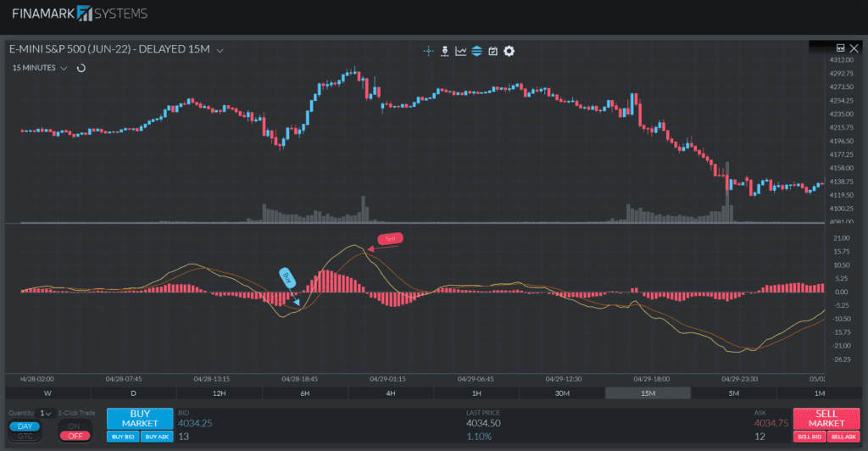Image resolution: width=868 pixels, height=451 pixels.
Task: Click the refresh chart icon
Action: tap(81, 68)
